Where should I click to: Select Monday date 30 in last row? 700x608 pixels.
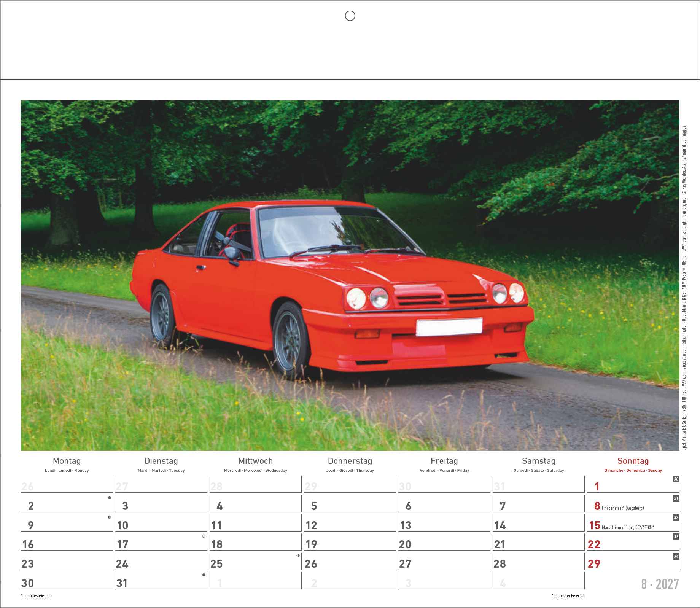28,583
